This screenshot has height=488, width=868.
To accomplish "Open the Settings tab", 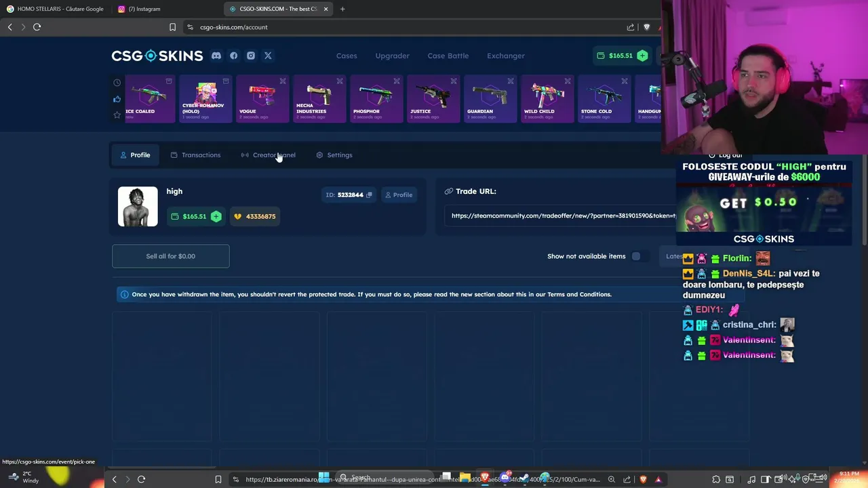I will point(334,155).
